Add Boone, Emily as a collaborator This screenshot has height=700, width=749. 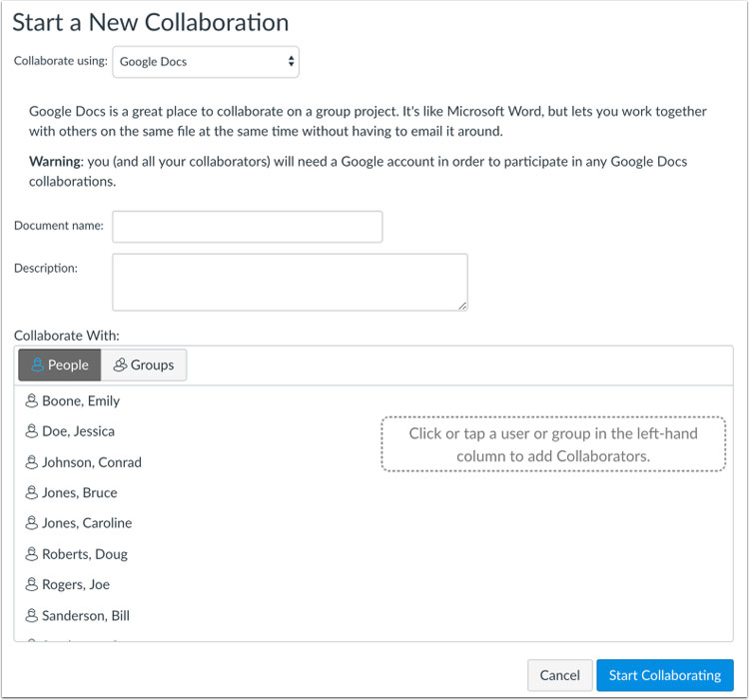tap(81, 400)
